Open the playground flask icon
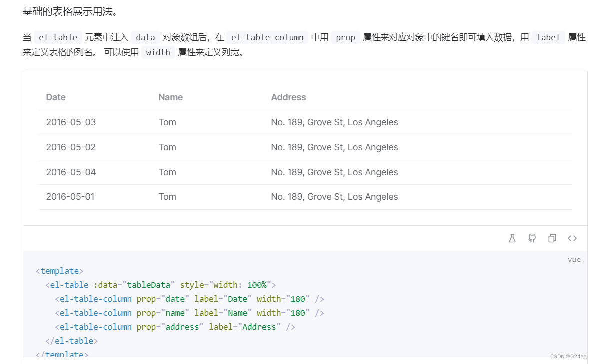This screenshot has height=364, width=594. coord(512,238)
